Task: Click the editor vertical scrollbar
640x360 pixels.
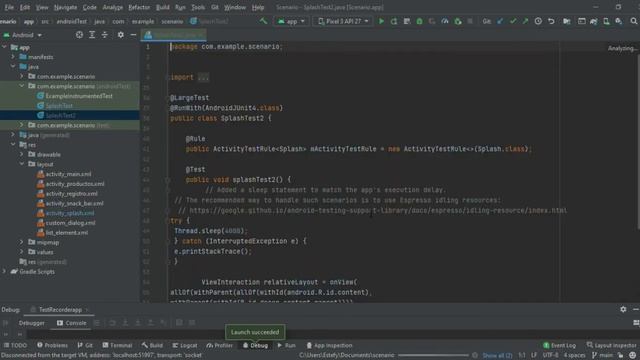Action: point(638,142)
